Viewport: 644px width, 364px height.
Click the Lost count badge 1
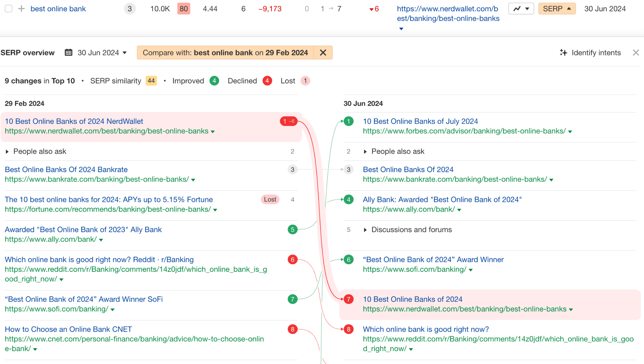(x=305, y=81)
